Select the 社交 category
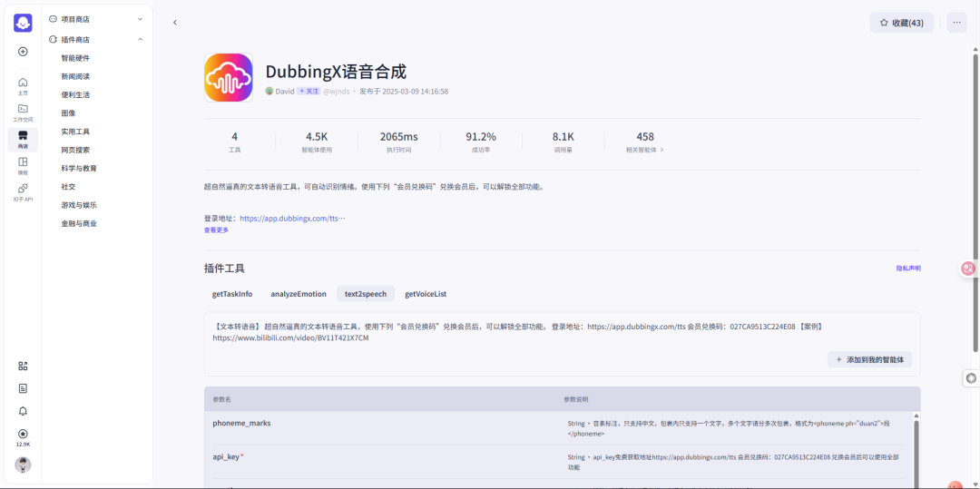 point(68,187)
